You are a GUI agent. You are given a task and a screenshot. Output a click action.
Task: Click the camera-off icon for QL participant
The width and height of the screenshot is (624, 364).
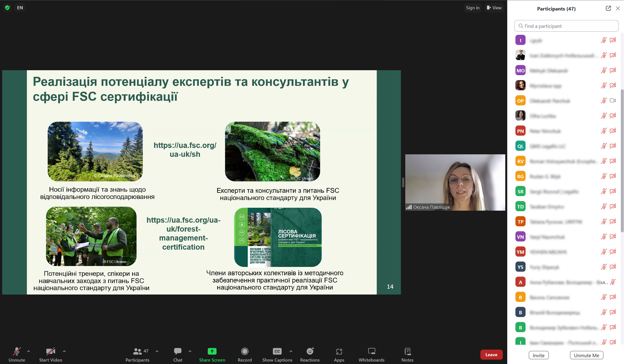613,146
